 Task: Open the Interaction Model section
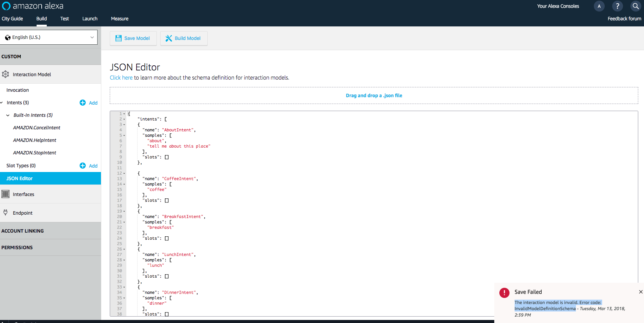pos(50,74)
